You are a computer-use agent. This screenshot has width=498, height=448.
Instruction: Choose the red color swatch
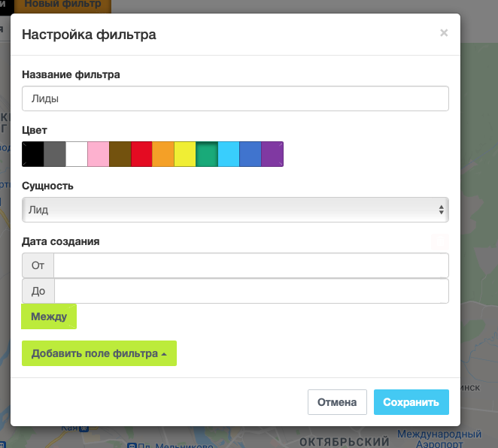[x=141, y=153]
